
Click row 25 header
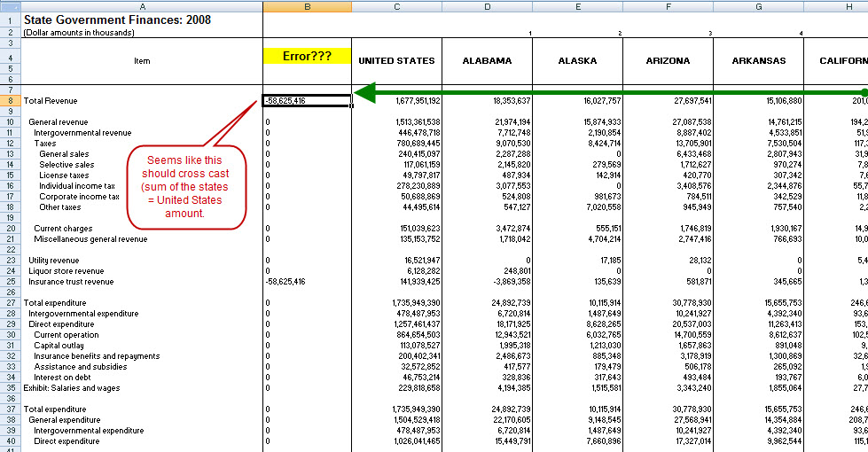pyautogui.click(x=10, y=282)
